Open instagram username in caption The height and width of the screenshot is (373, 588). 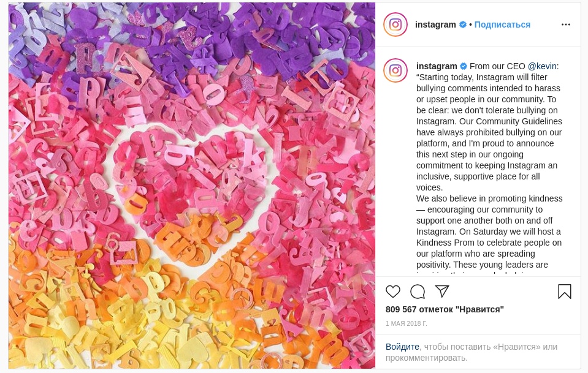click(437, 66)
